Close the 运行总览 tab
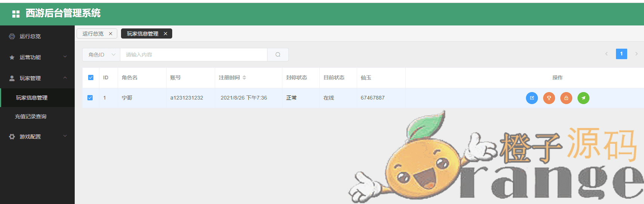644x204 pixels. coord(111,34)
